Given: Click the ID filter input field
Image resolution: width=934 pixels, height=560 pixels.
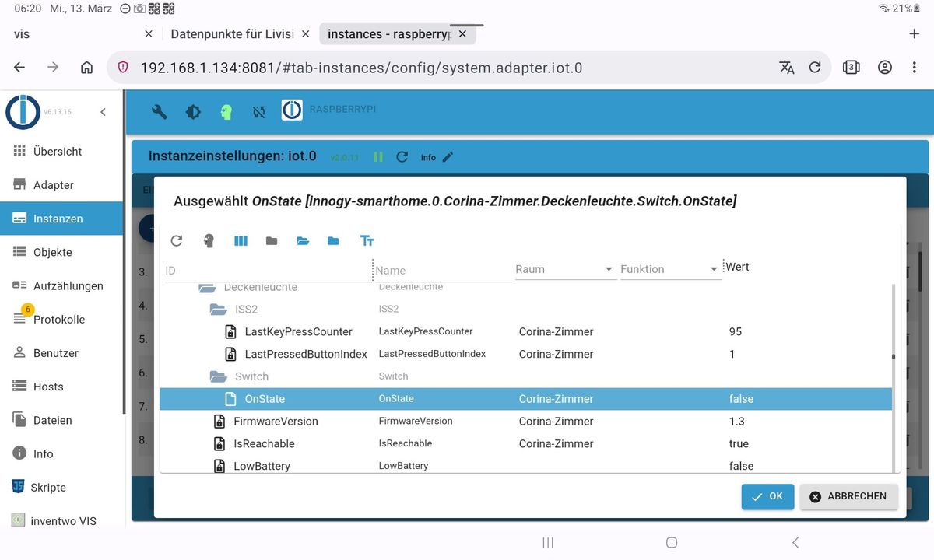Looking at the screenshot, I should coord(267,271).
